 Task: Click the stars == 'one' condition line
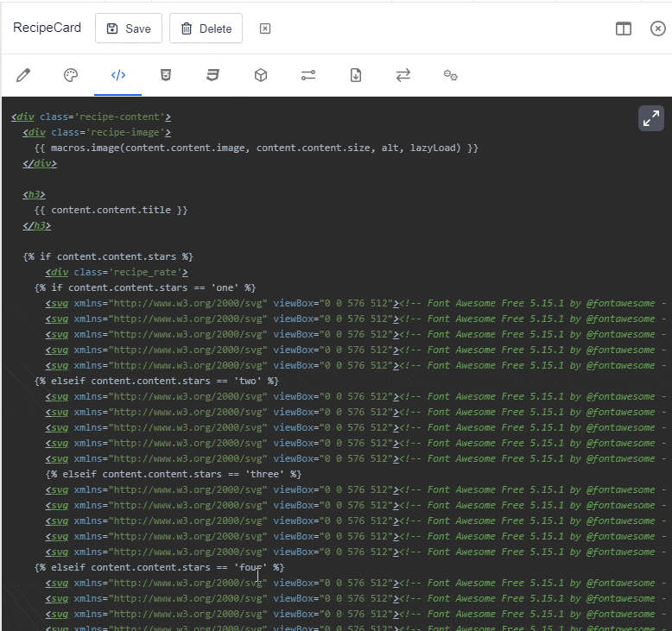[x=145, y=287]
